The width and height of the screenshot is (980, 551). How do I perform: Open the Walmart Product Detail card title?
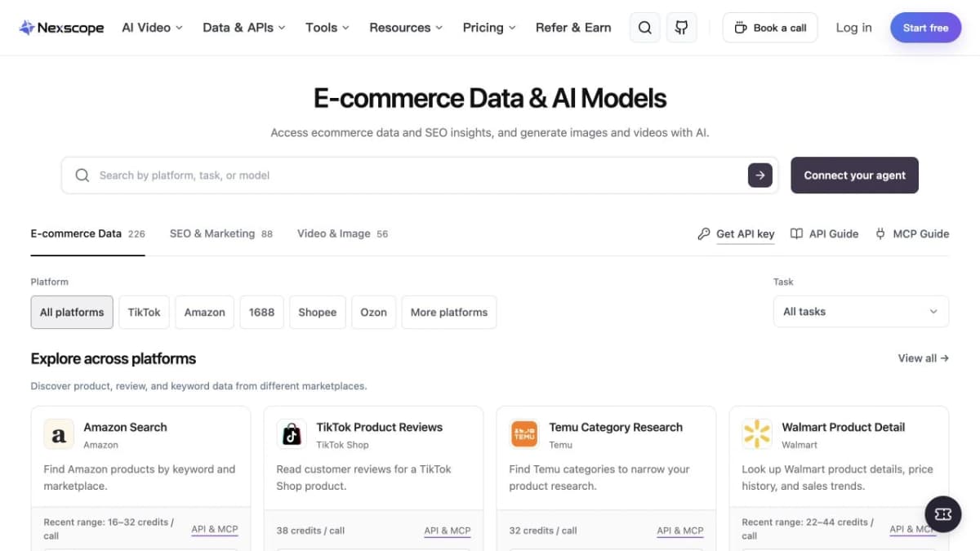point(844,427)
